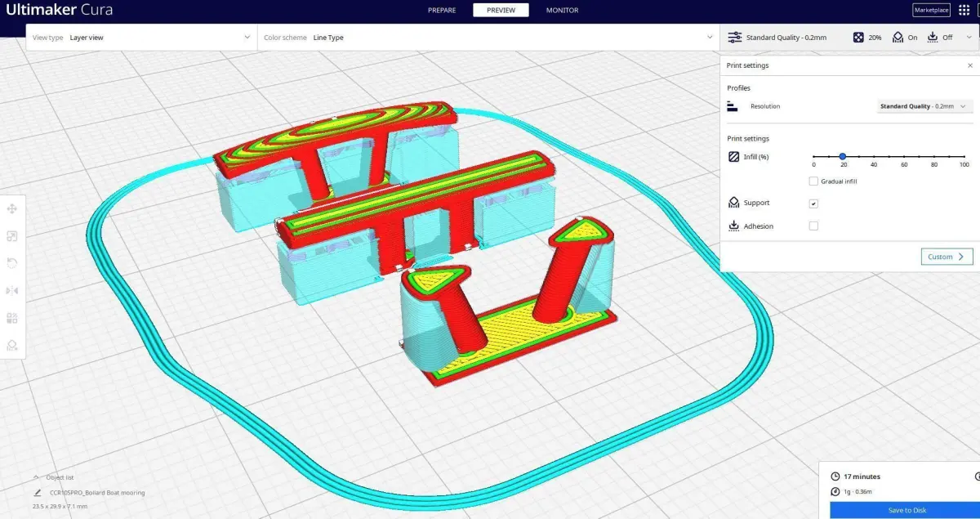The image size is (980, 519).
Task: Select the Move tool in left toolbar
Action: 12,209
